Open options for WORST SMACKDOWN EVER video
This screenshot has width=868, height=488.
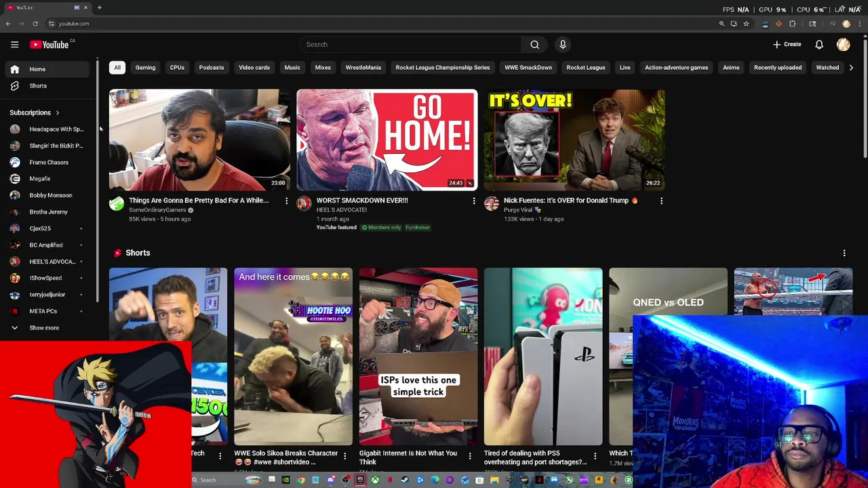[x=474, y=201]
